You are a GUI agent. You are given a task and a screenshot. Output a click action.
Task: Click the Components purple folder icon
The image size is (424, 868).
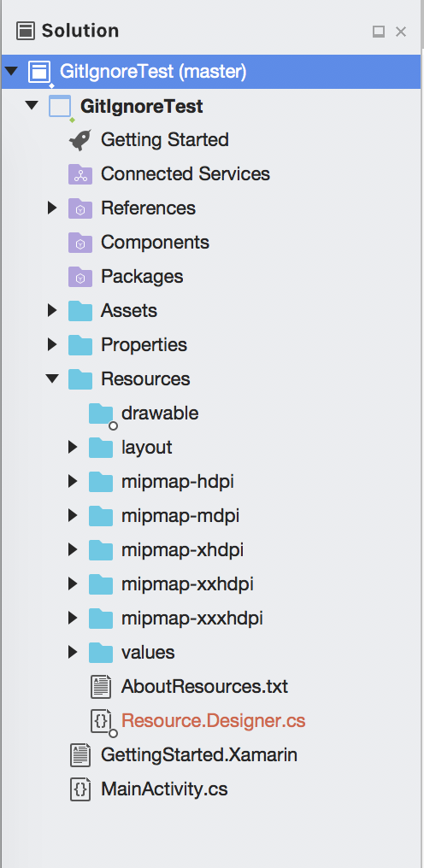[x=80, y=243]
